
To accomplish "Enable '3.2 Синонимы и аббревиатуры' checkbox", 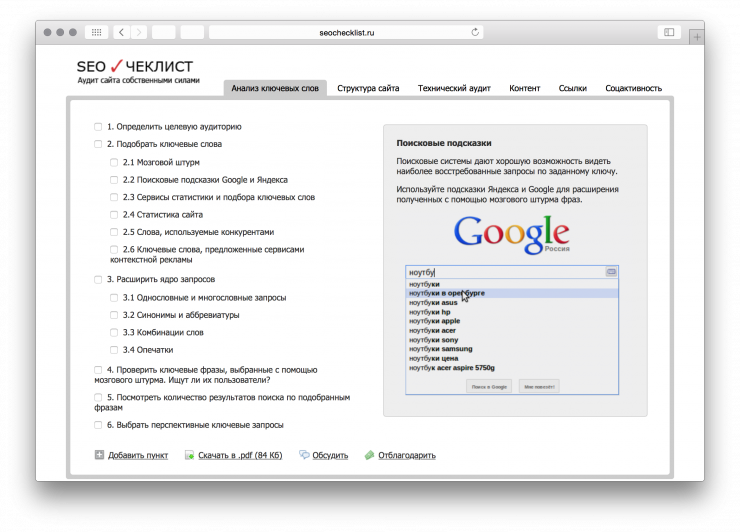I will click(x=114, y=315).
